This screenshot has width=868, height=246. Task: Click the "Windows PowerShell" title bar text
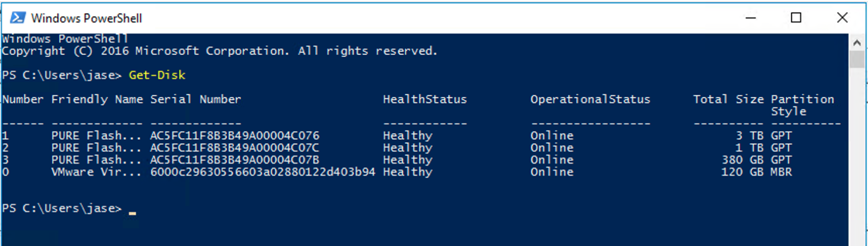point(86,18)
